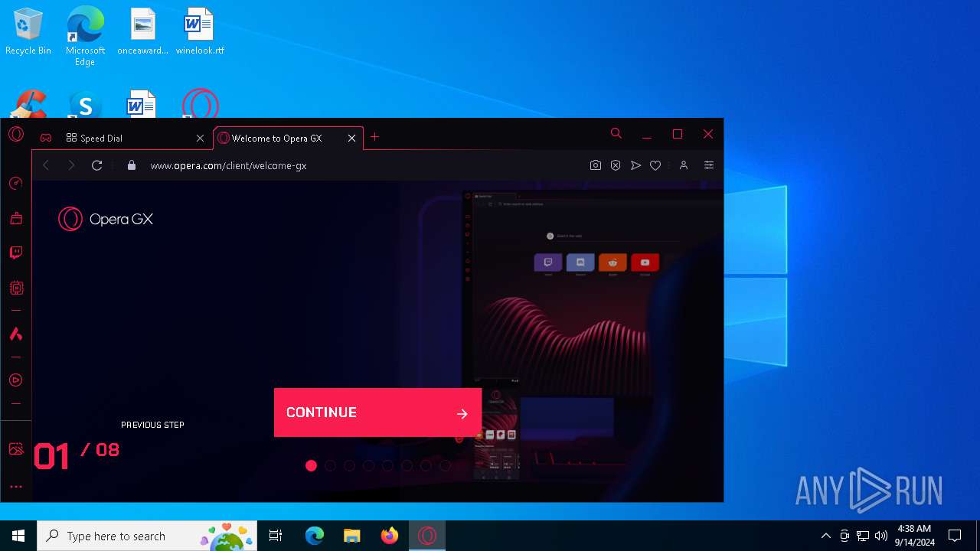Open Microsoft Edge desktop shortcut
The image size is (980, 551).
point(85,36)
